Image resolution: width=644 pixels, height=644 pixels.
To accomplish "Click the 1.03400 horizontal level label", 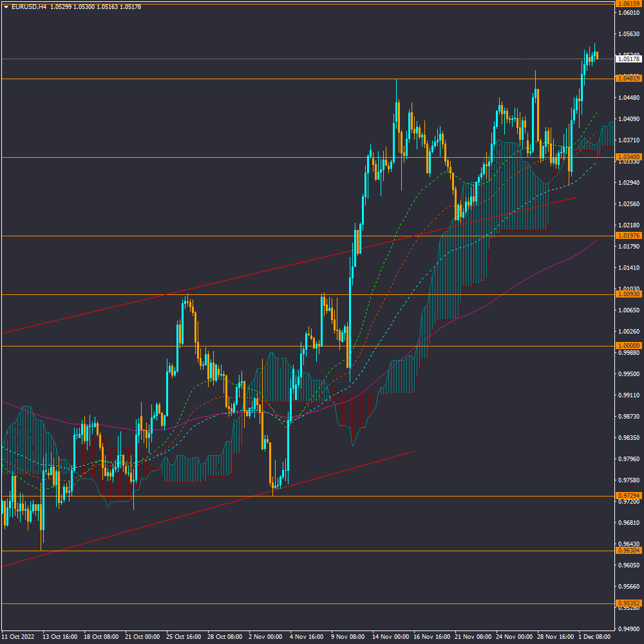I will [628, 157].
